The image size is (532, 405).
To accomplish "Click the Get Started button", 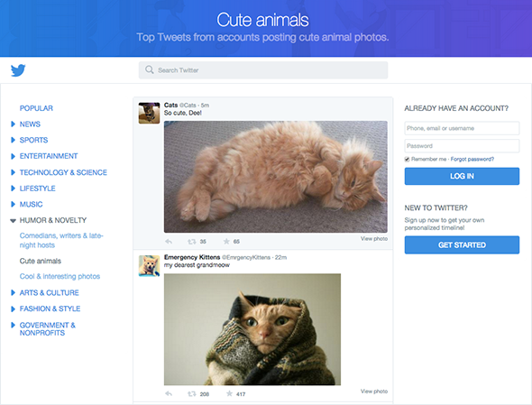I will click(x=462, y=244).
